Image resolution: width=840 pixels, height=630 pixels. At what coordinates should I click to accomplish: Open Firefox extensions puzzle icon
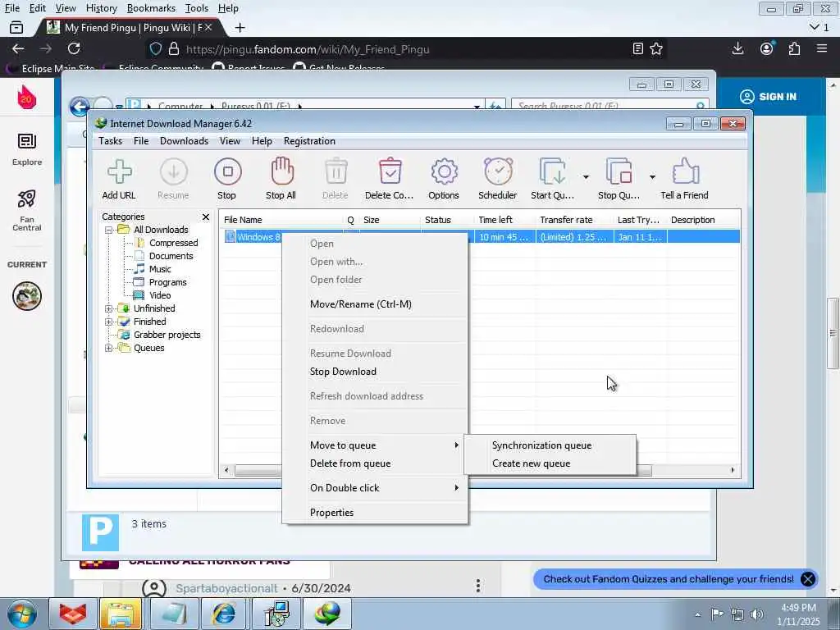click(x=794, y=48)
